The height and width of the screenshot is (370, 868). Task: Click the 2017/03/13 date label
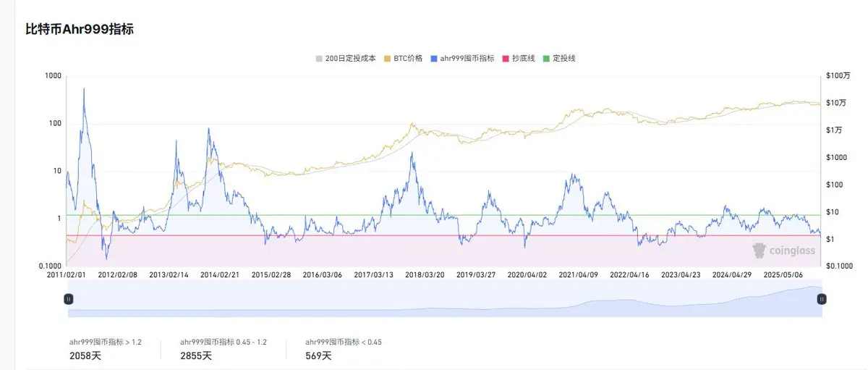tap(374, 275)
